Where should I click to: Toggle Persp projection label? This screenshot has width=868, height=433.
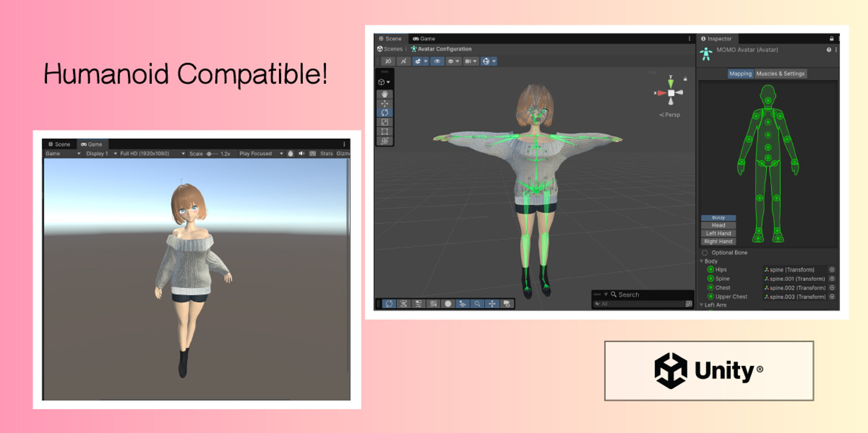coord(670,114)
